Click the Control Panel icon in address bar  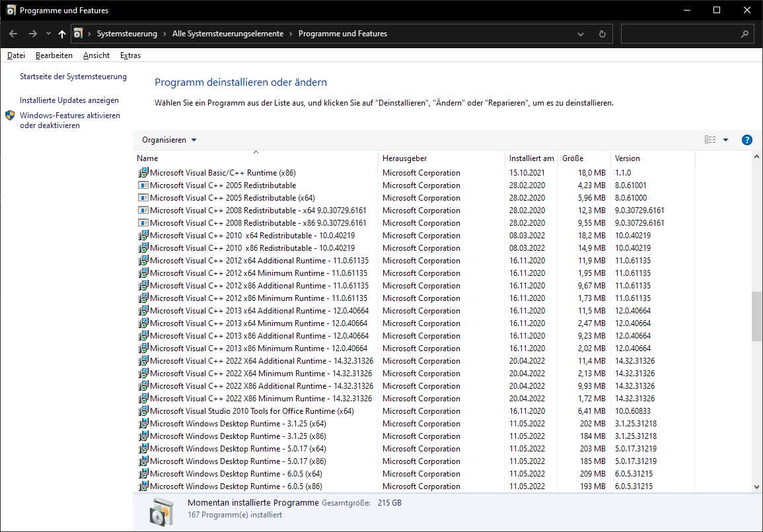tap(78, 34)
